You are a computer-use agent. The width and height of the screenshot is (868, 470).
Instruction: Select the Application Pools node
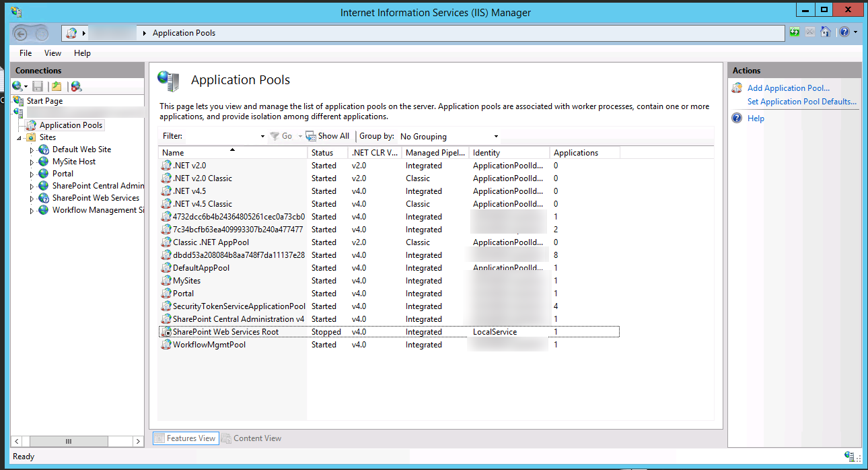pos(69,125)
